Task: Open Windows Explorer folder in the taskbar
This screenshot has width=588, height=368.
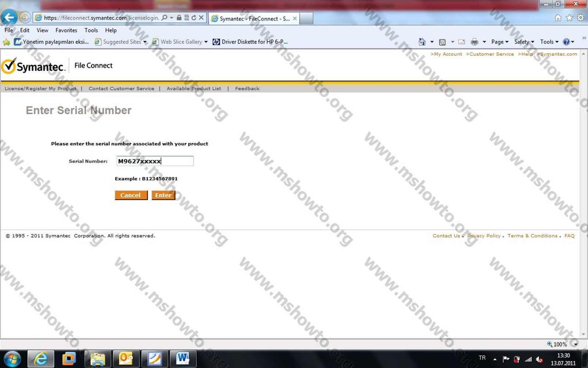Action: [97, 358]
